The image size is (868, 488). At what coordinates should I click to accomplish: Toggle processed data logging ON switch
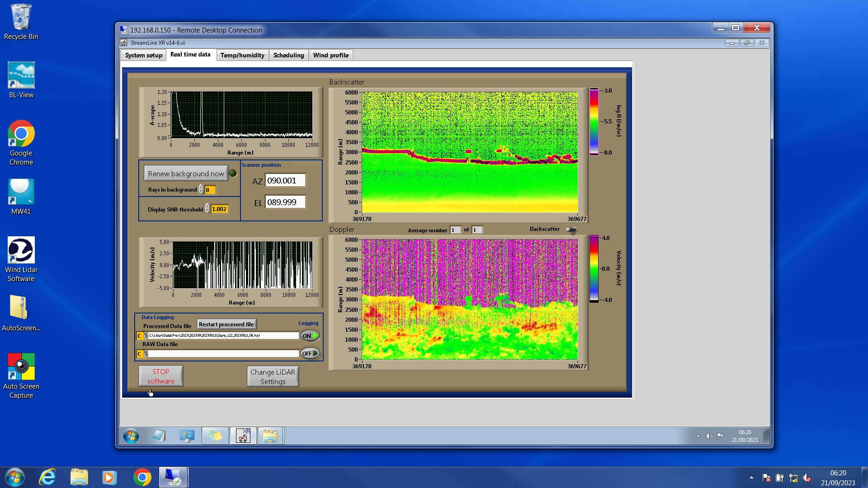click(310, 336)
